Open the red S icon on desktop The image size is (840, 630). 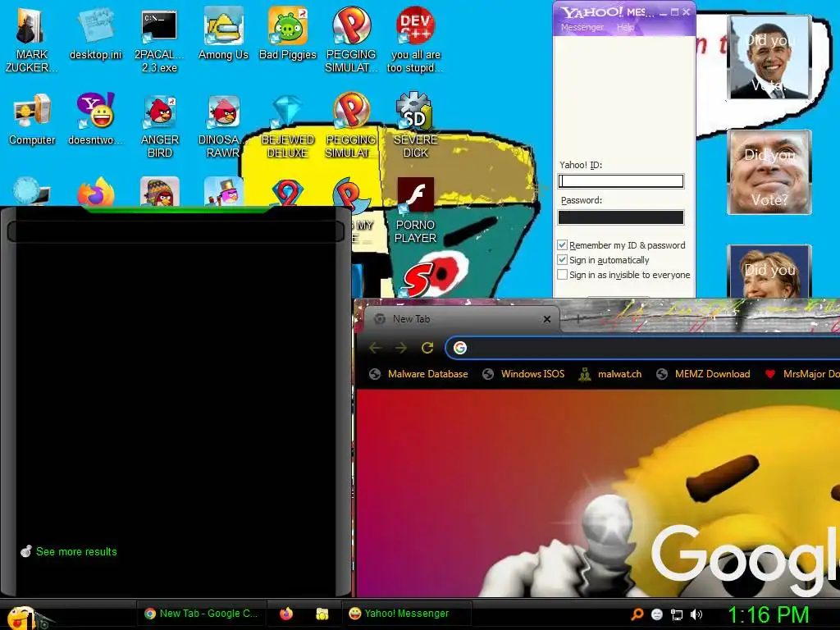pyautogui.click(x=416, y=279)
